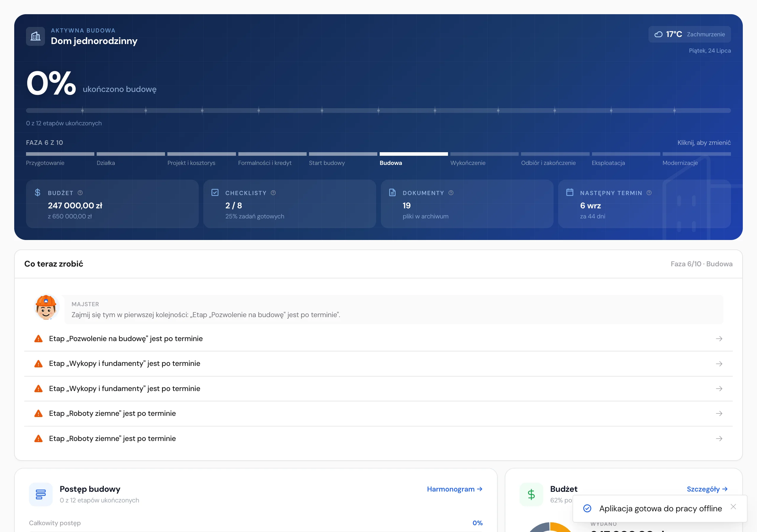
Task: Open 'Etap „Pozwolenie na budowę" jest po terminie'
Action: [x=378, y=339]
